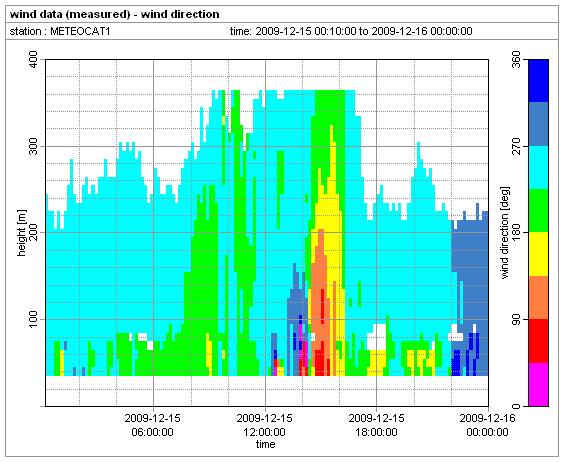Click the dark blue legend band near 360
Viewport: 564px width, 462px height.
pos(538,81)
